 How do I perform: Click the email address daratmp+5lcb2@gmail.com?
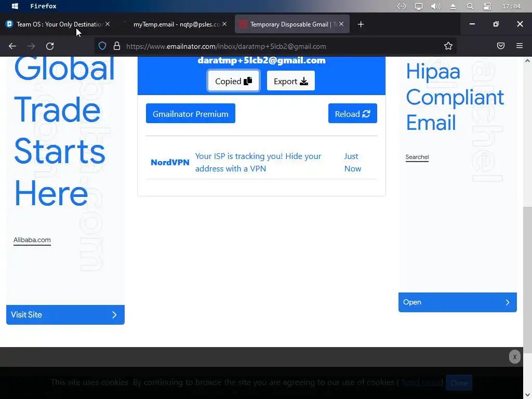point(261,60)
